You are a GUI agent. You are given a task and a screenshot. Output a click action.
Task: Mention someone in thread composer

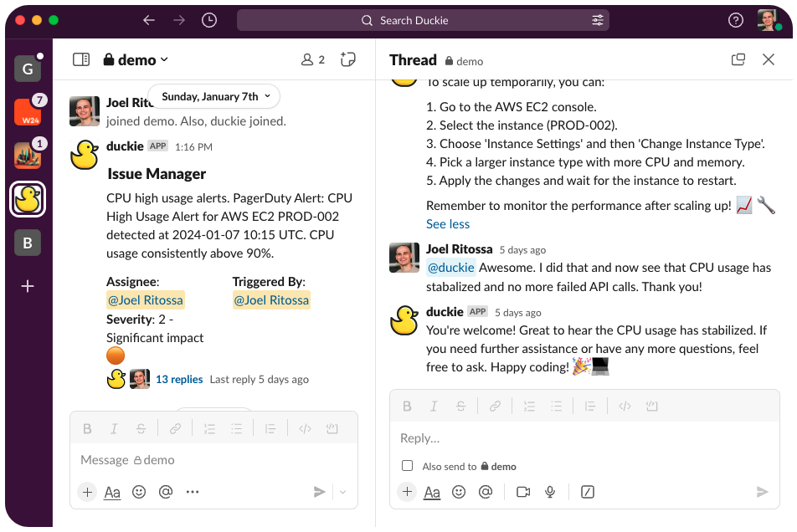click(486, 492)
